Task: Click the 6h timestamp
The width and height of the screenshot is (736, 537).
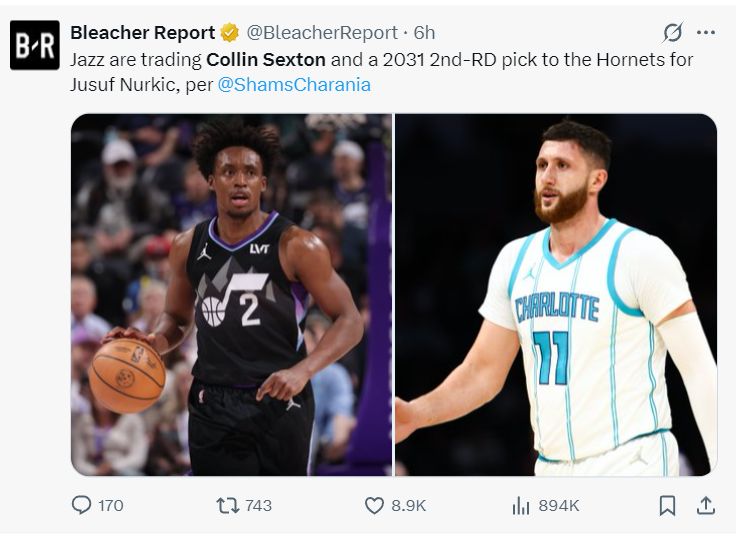Action: [x=424, y=33]
